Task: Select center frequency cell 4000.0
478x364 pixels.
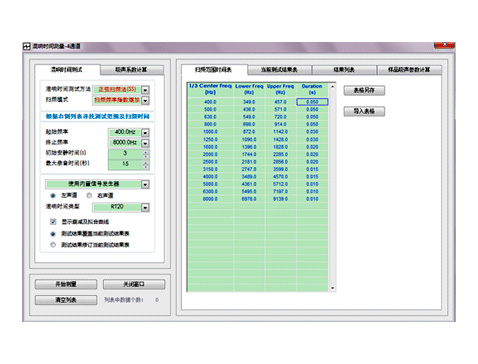Action: pos(210,177)
